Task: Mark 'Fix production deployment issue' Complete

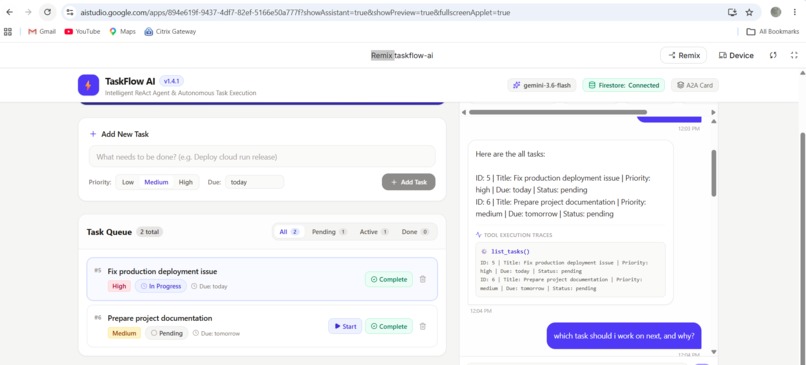Action: click(389, 279)
